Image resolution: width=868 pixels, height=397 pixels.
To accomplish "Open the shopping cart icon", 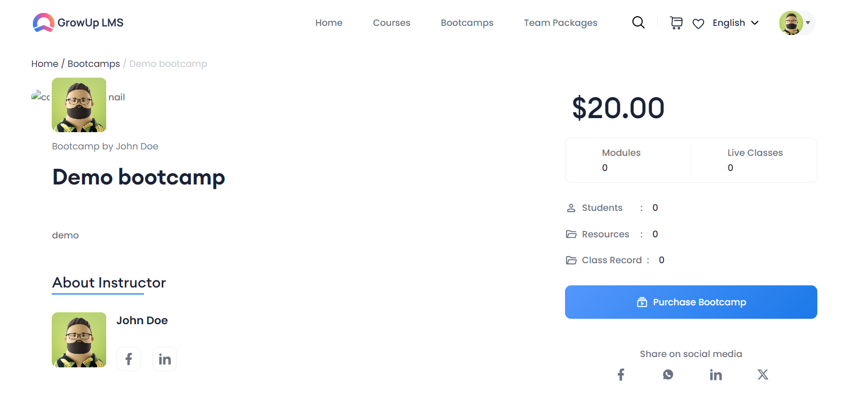I will [676, 23].
